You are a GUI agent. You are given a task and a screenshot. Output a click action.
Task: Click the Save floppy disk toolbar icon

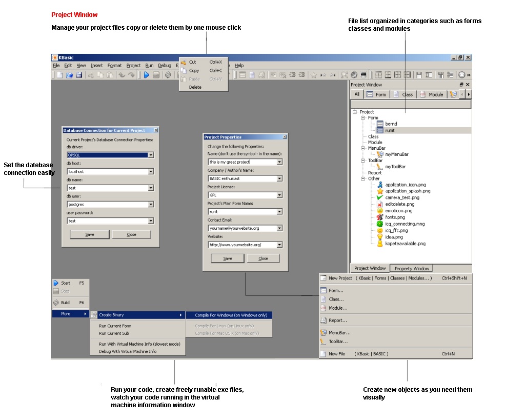click(x=79, y=75)
